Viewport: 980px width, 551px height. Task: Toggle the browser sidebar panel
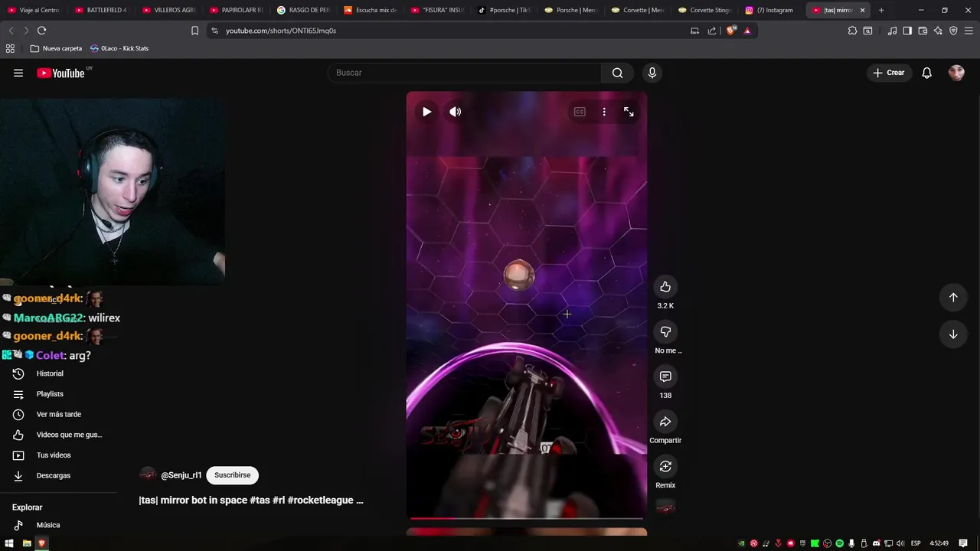pyautogui.click(x=907, y=31)
